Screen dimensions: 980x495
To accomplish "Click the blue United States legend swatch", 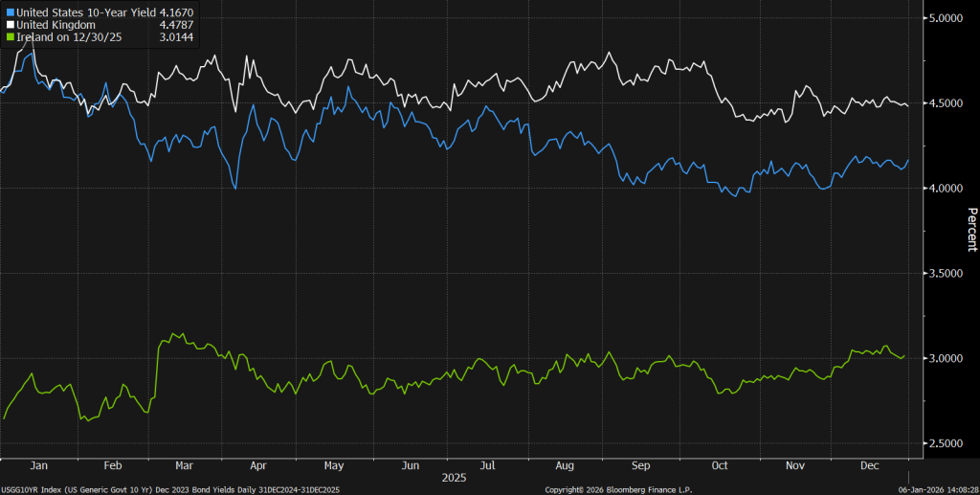I will (x=10, y=11).
